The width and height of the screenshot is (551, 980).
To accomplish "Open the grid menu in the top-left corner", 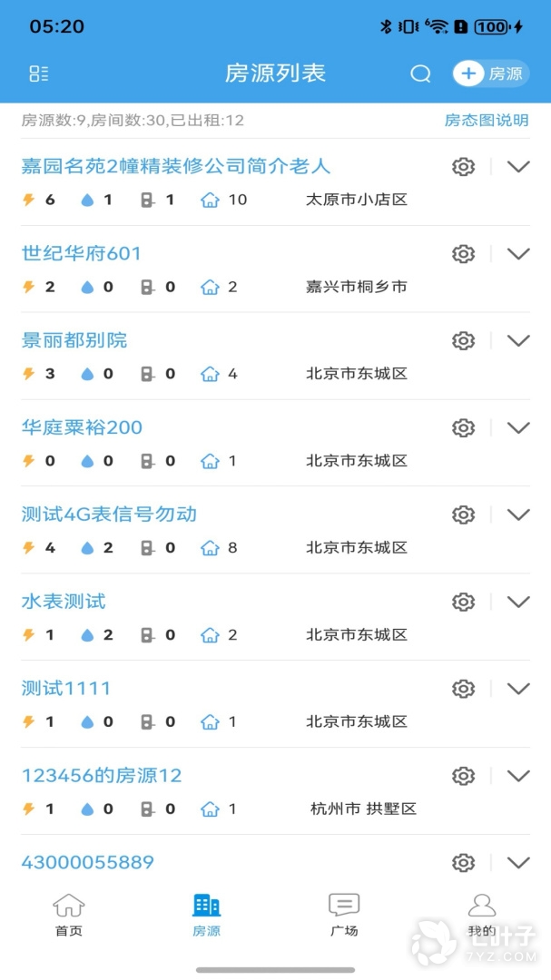I will coord(38,73).
